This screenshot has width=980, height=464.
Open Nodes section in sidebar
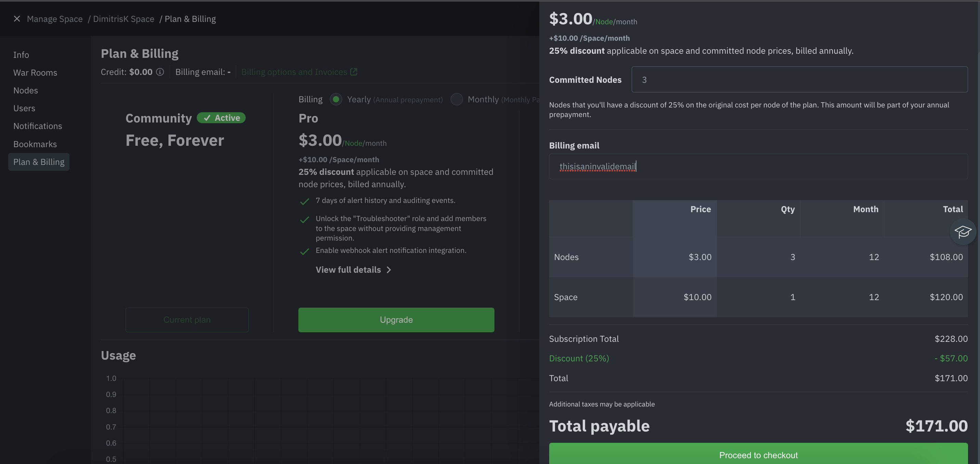(x=25, y=91)
